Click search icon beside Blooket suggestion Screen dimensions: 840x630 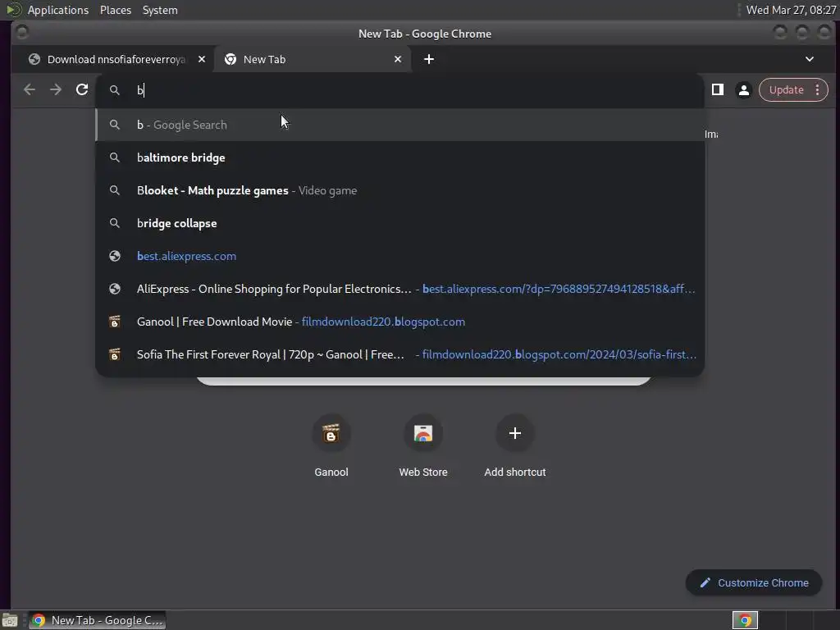(115, 190)
